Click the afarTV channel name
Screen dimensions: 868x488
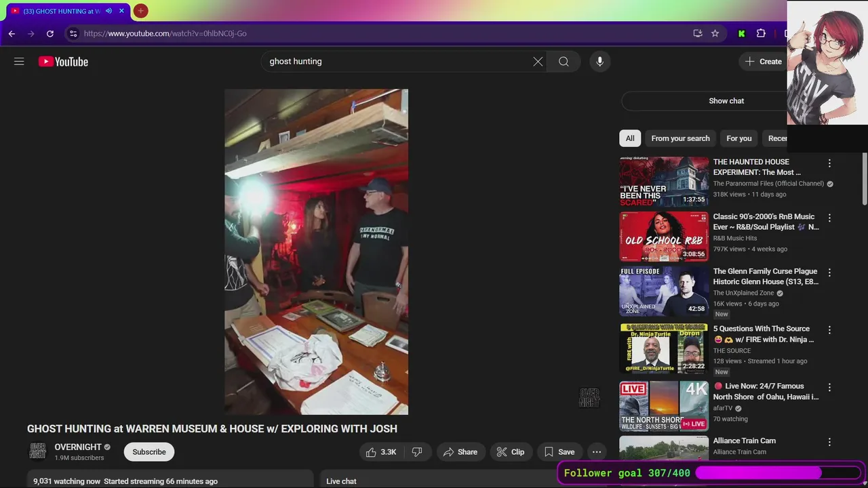coord(723,409)
